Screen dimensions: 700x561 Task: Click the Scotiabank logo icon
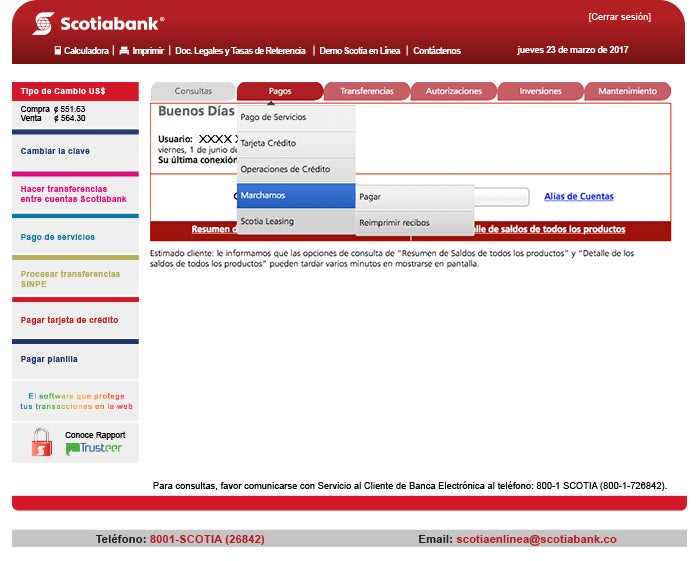click(43, 23)
